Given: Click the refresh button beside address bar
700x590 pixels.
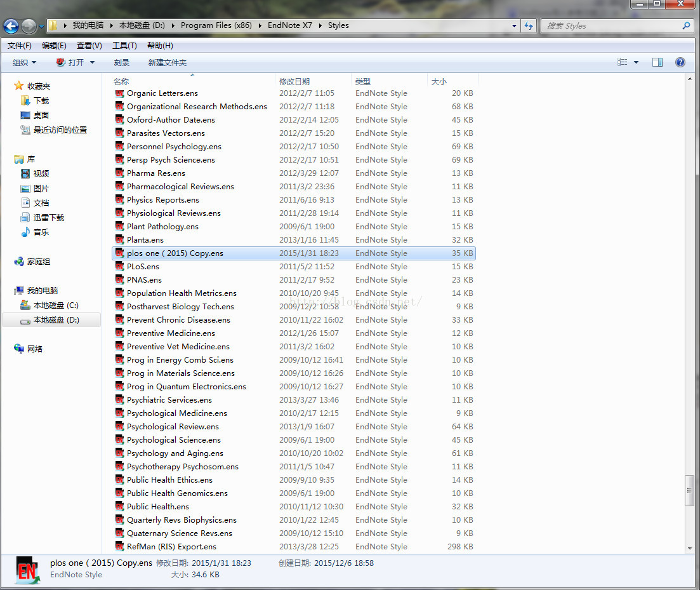Looking at the screenshot, I should [x=529, y=26].
